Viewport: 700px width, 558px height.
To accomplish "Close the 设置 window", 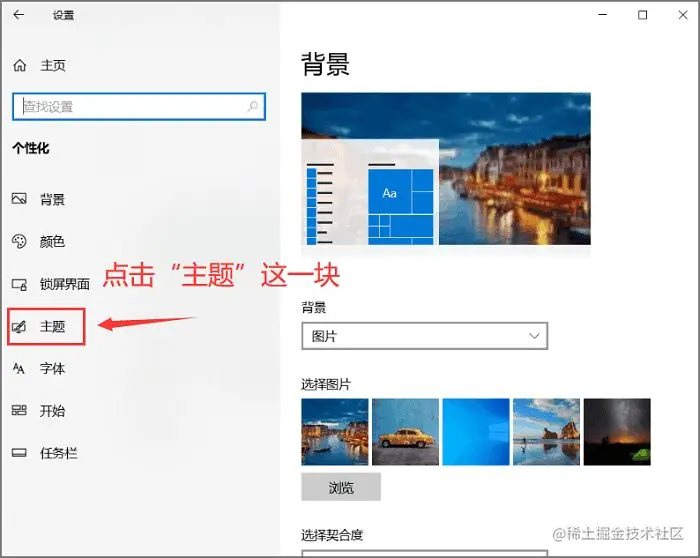I will (x=683, y=15).
